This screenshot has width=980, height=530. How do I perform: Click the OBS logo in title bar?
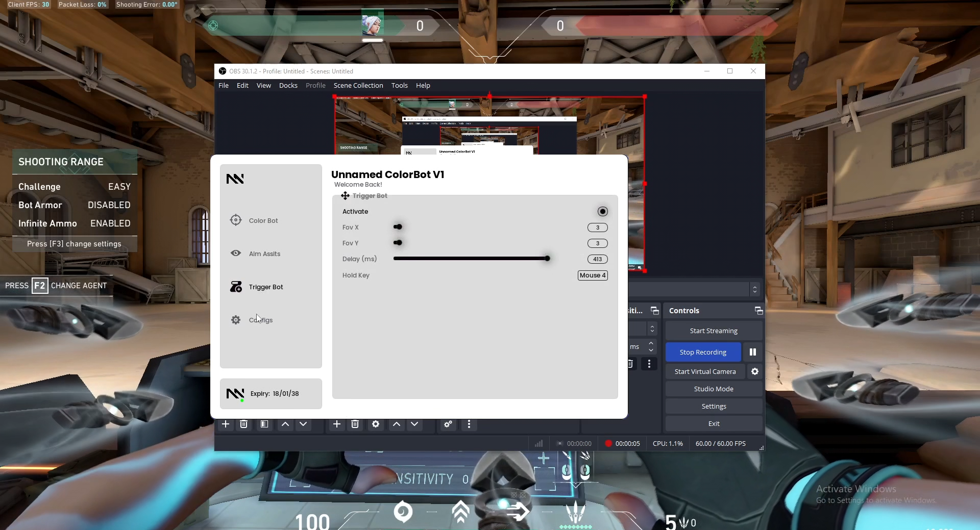click(x=223, y=71)
